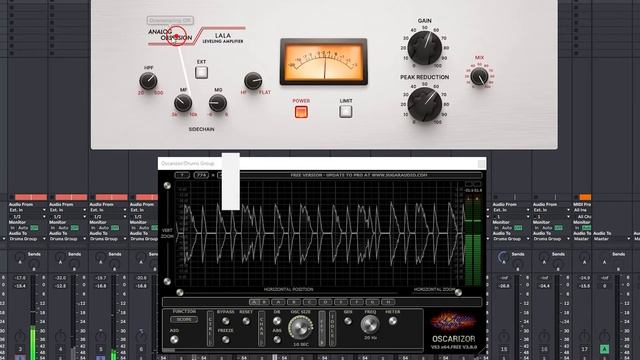The width and height of the screenshot is (640, 360).
Task: Set track 5 Monitor to Off
Action: (115, 228)
